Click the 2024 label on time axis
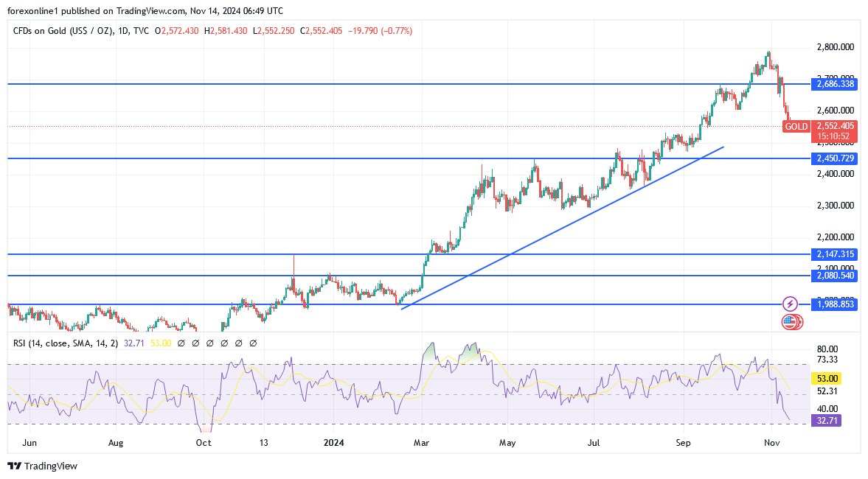This screenshot has width=868, height=479. 334,443
